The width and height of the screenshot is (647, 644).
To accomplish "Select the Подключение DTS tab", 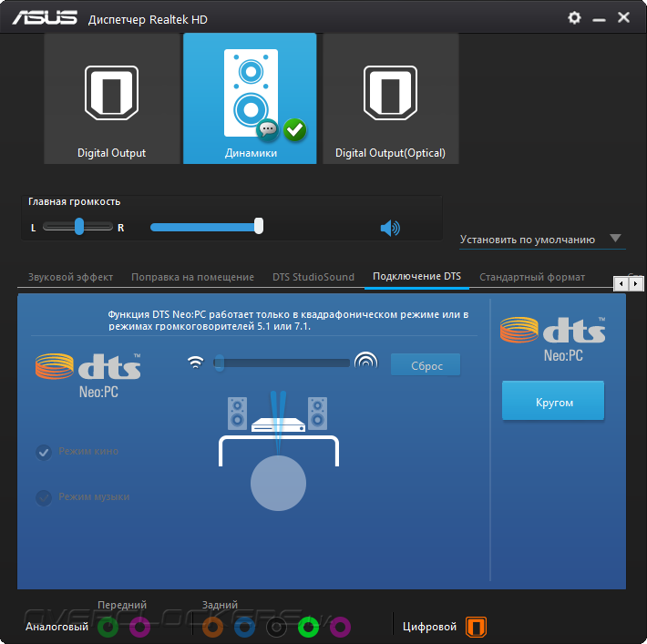I will (x=416, y=276).
